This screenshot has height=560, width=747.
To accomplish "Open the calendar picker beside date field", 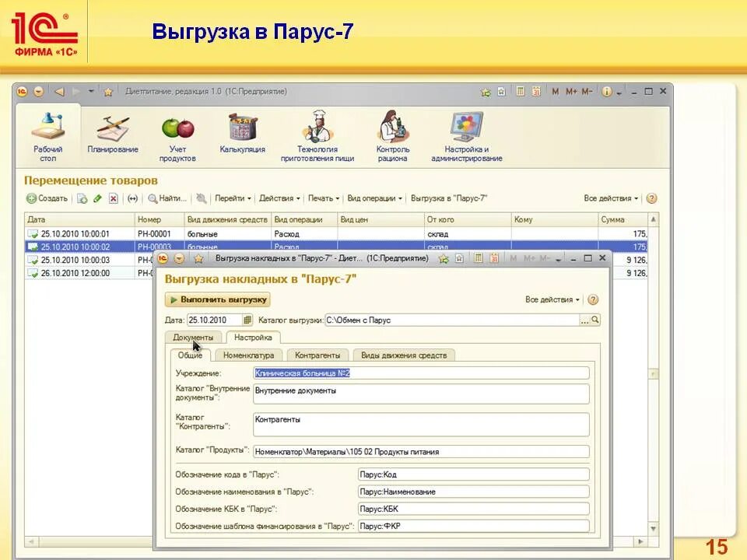I will click(x=247, y=320).
